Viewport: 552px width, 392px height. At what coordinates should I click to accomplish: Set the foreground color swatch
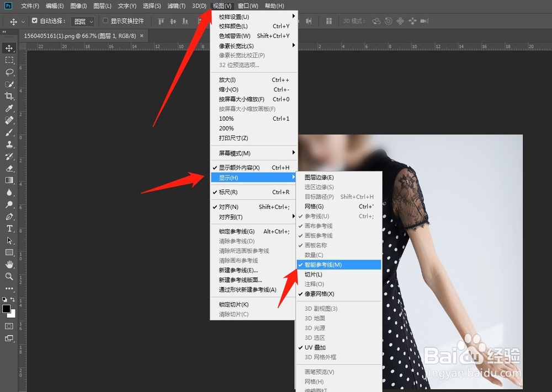pyautogui.click(x=6, y=309)
